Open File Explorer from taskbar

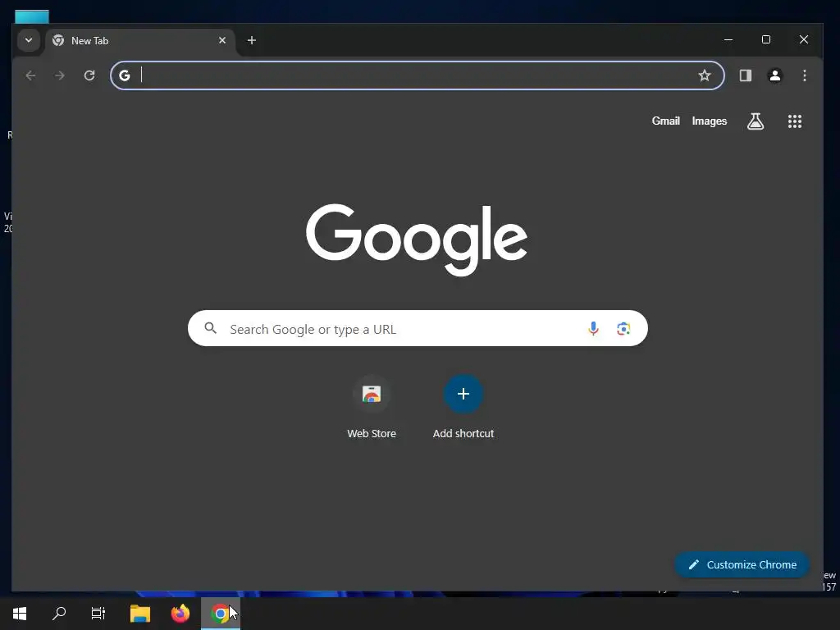(140, 614)
